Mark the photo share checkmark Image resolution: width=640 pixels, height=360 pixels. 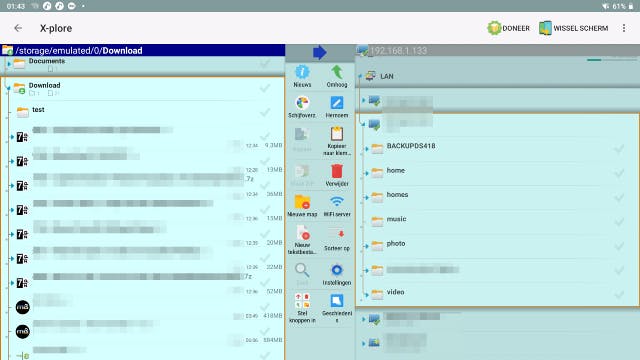coord(619,246)
